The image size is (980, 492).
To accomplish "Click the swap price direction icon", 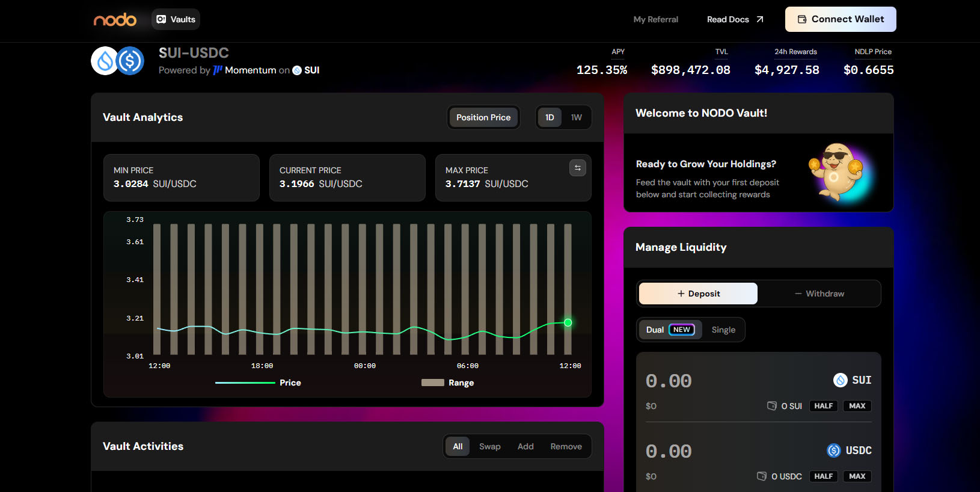I will point(577,168).
